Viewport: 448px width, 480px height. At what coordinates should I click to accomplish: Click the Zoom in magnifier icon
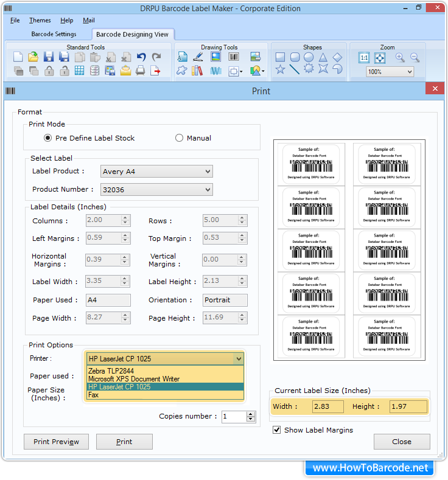[400, 57]
